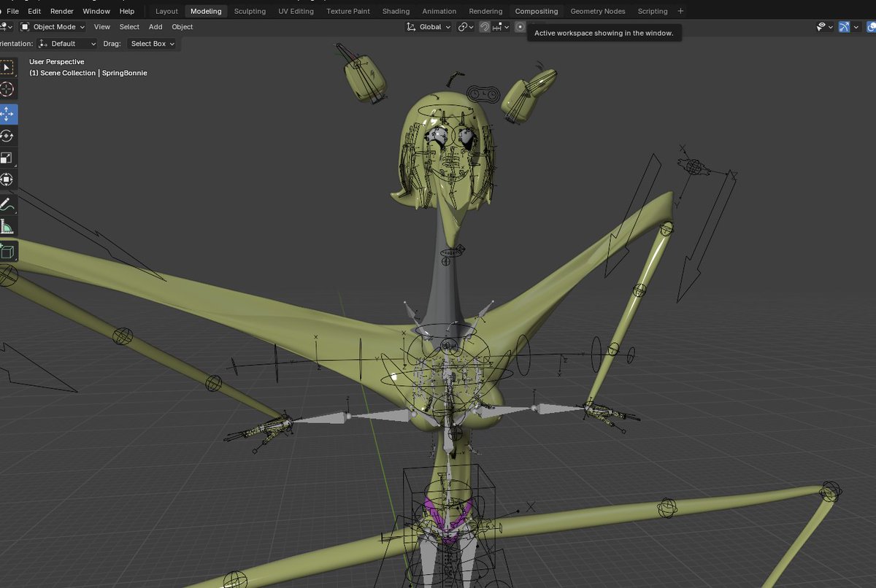Switch to the Geometry Nodes workspace tab

[598, 11]
